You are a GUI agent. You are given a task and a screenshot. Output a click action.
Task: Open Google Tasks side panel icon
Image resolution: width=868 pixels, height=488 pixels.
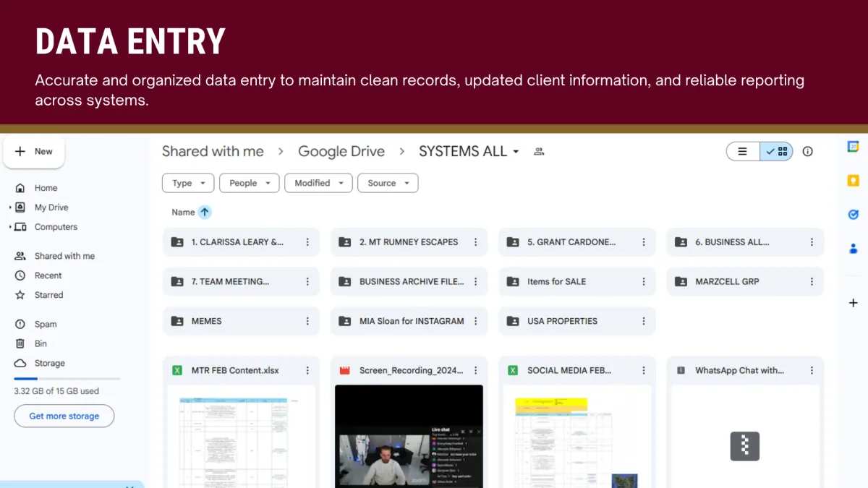click(x=853, y=215)
